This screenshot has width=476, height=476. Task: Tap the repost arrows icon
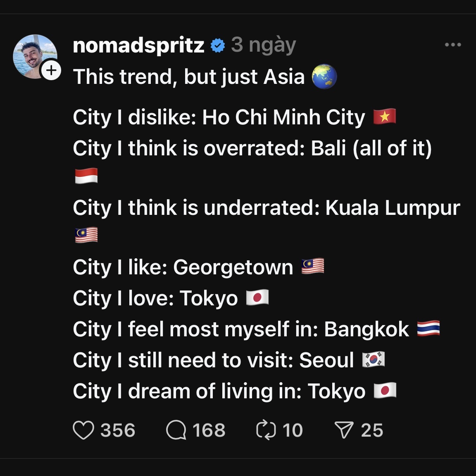[266, 430]
